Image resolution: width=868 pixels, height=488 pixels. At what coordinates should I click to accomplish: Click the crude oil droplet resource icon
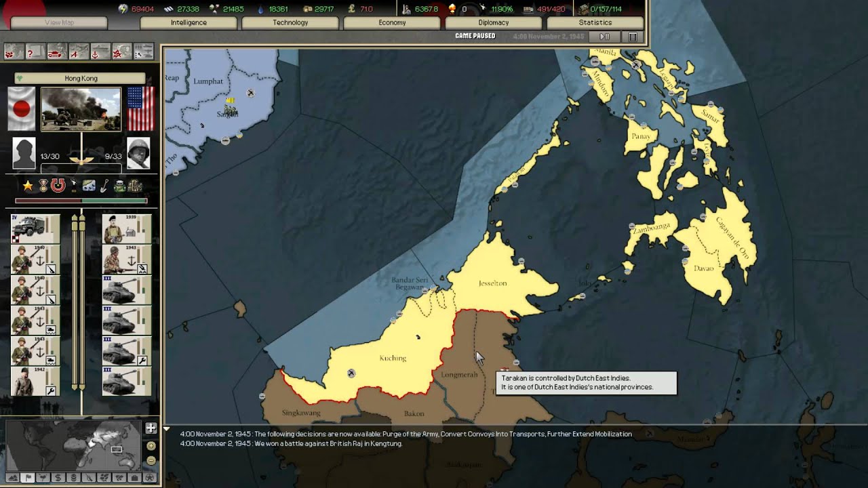pyautogui.click(x=261, y=9)
